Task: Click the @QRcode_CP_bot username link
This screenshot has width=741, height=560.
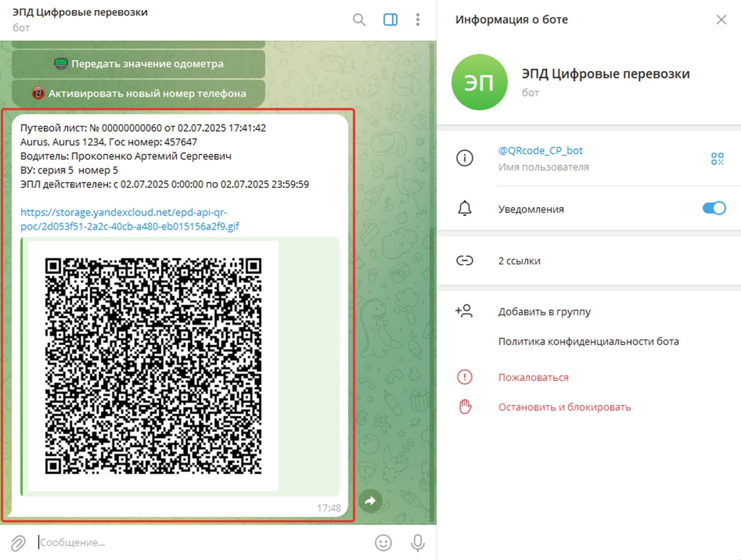Action: click(541, 150)
